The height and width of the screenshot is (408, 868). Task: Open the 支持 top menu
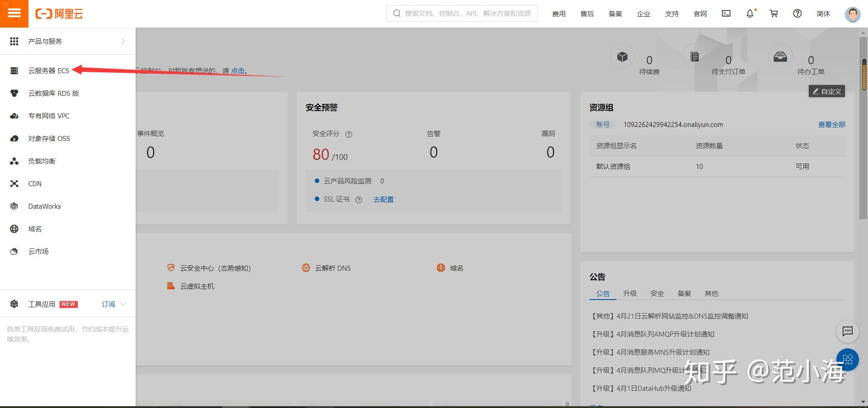pyautogui.click(x=672, y=14)
